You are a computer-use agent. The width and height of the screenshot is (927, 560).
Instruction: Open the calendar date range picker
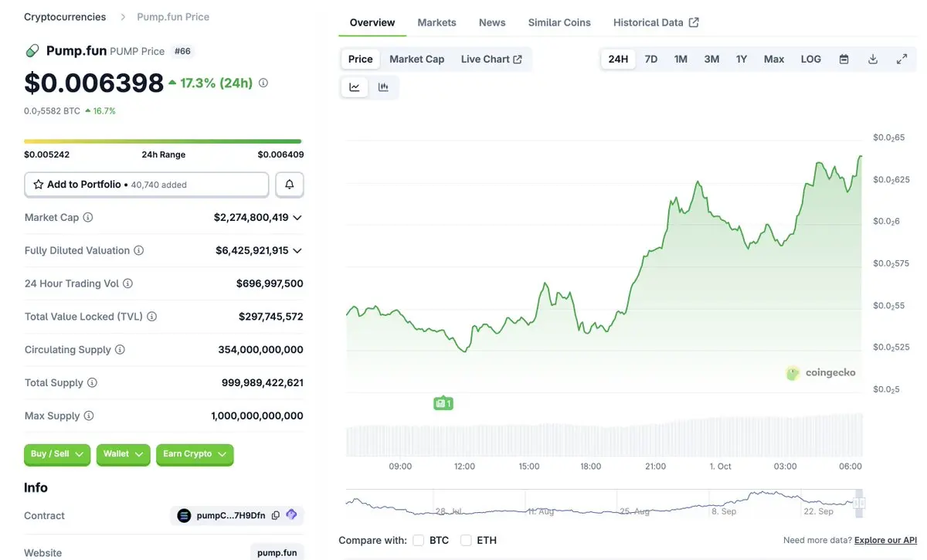(x=844, y=59)
